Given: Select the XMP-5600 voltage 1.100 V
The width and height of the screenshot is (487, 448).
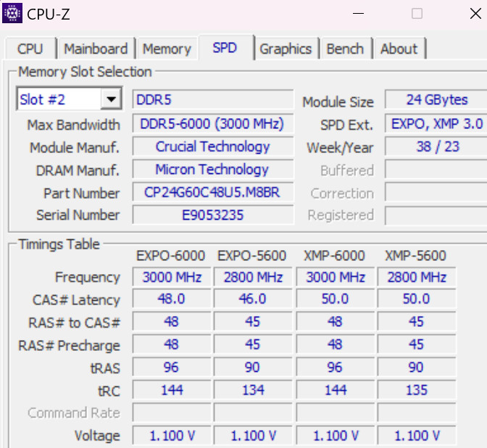Looking at the screenshot, I should [417, 435].
